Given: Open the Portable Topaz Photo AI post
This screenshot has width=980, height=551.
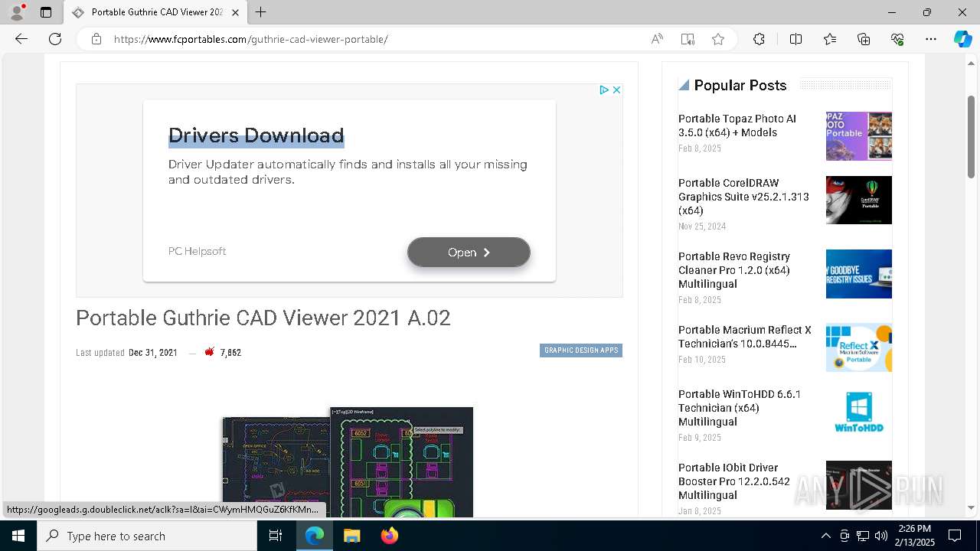Looking at the screenshot, I should tap(737, 126).
